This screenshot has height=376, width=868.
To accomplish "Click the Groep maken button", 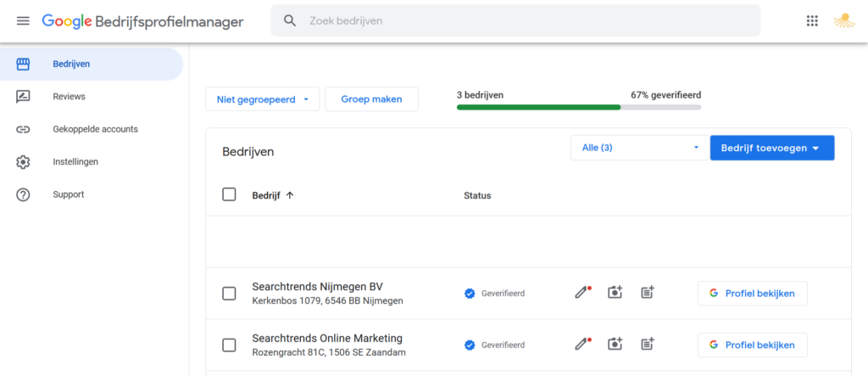I will coord(371,99).
